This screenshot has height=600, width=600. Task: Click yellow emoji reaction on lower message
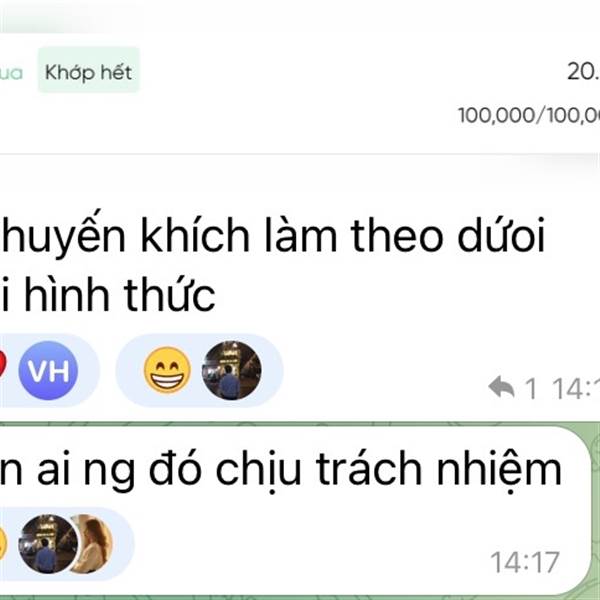pos(3,543)
